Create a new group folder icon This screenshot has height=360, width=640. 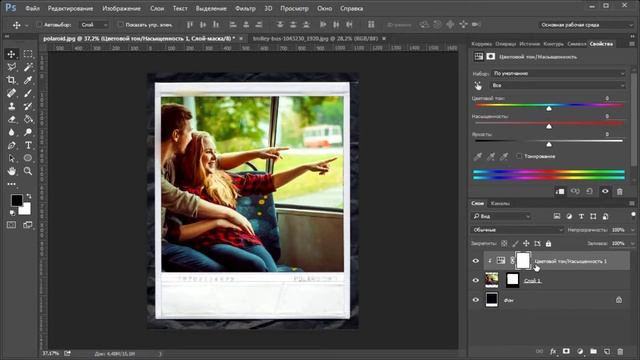[x=593, y=351]
